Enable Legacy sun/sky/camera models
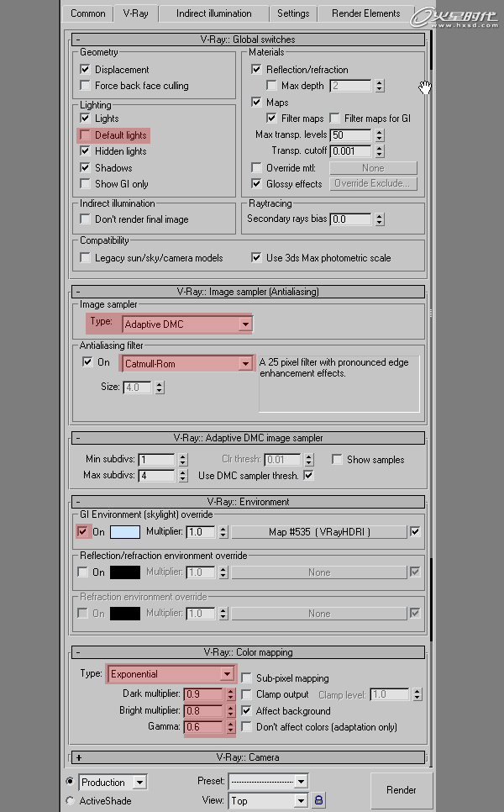 click(86, 258)
